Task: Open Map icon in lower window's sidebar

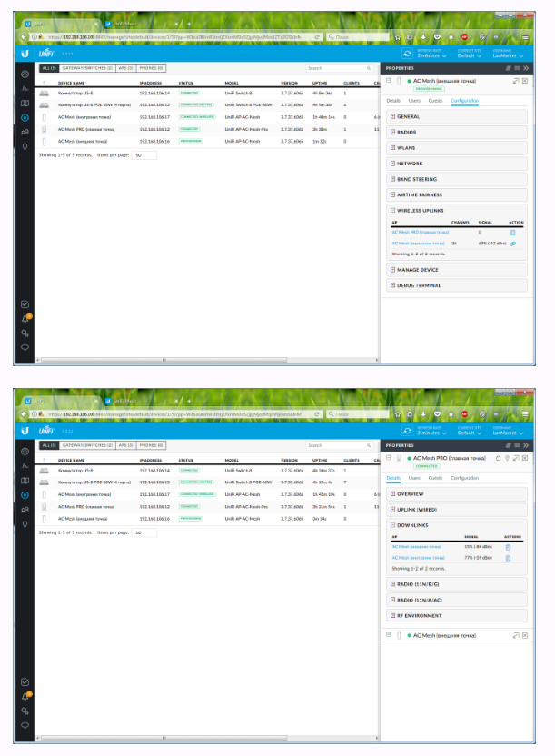Action: click(x=25, y=481)
